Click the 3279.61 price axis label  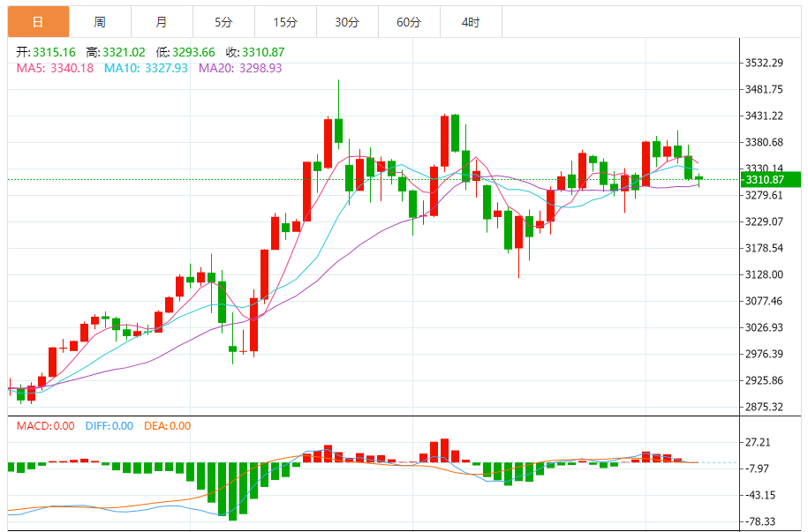tap(764, 195)
